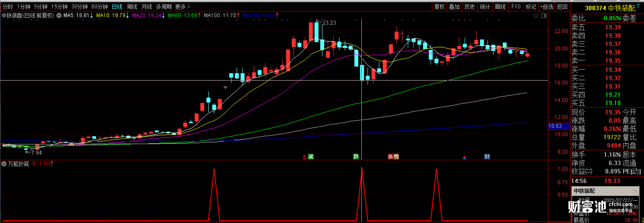Click the MA10: 19.79 label
644x223 pixels.
coord(113,15)
